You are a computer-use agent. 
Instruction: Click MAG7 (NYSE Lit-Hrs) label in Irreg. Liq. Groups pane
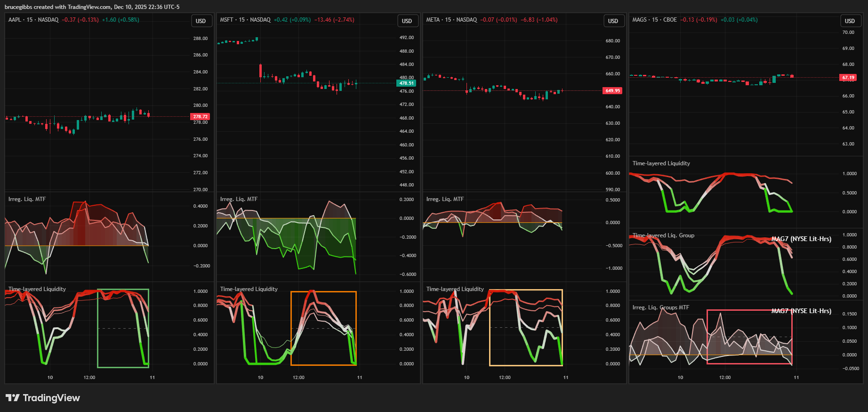tap(801, 311)
